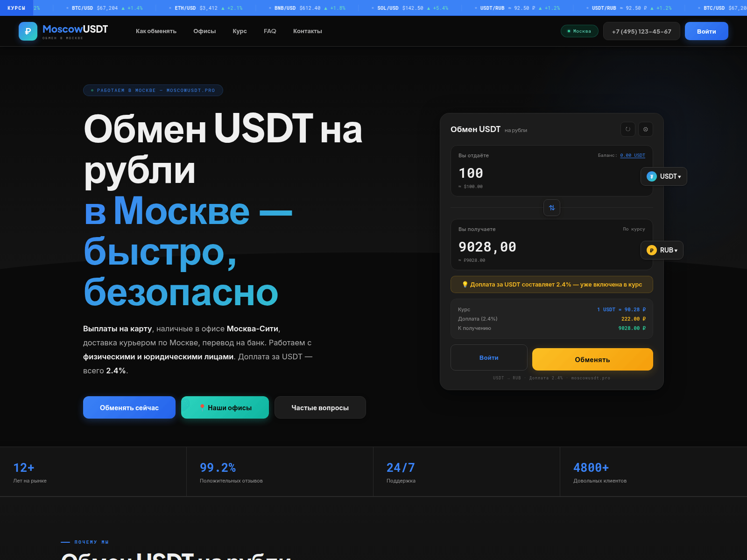The image size is (747, 560).
Task: Open the RUB currency dropdown
Action: click(x=662, y=250)
